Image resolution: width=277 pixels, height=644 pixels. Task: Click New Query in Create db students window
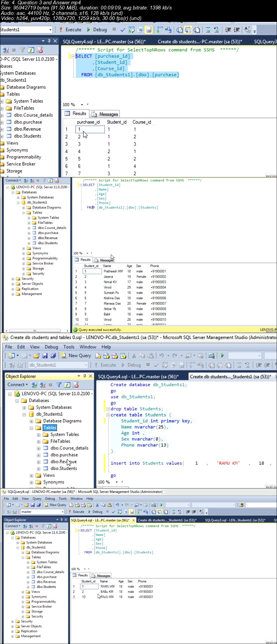point(76,356)
